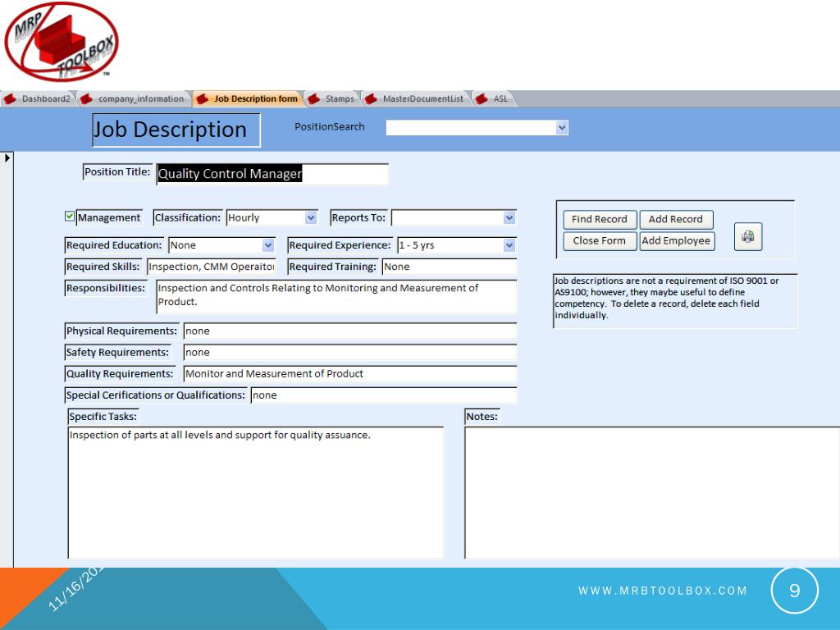Viewport: 840px width, 630px height.
Task: Expand the Required Education dropdown
Action: [x=268, y=245]
